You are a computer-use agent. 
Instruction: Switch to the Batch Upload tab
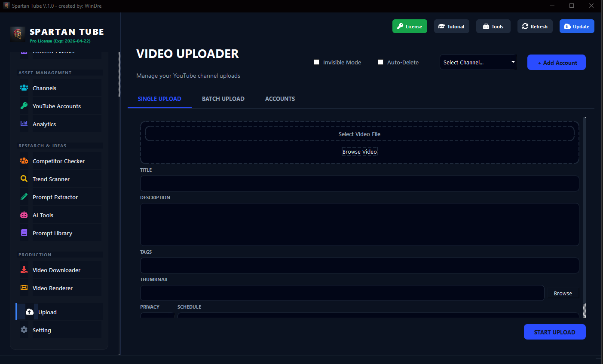(x=223, y=99)
